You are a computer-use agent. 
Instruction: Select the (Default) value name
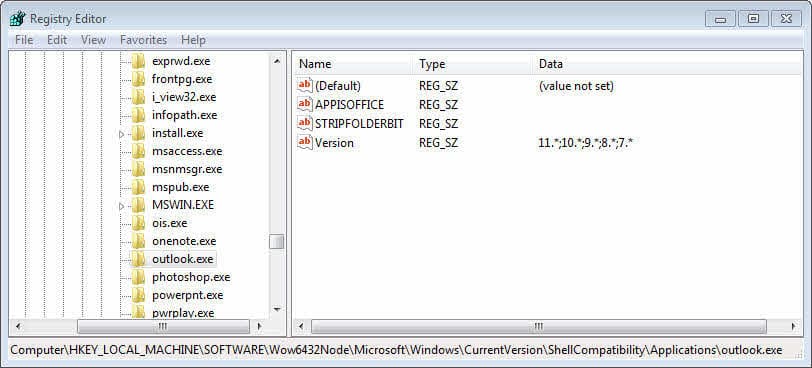[338, 86]
